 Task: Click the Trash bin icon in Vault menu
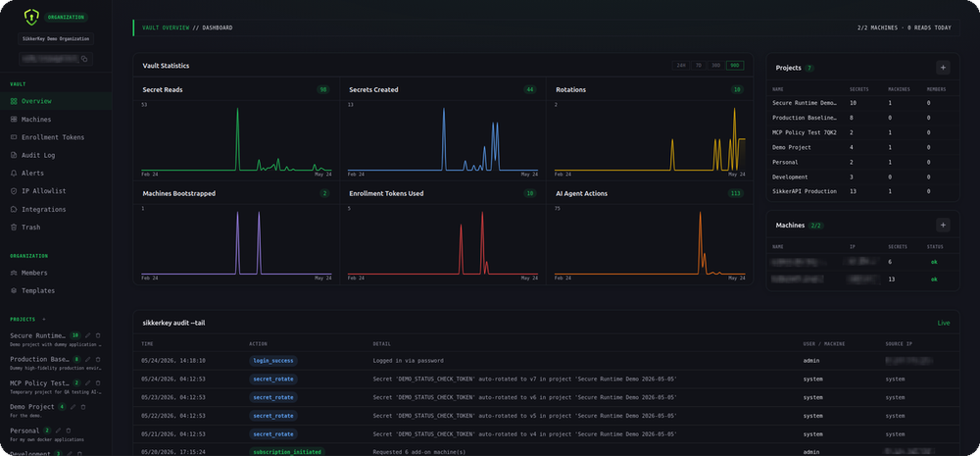tap(14, 228)
